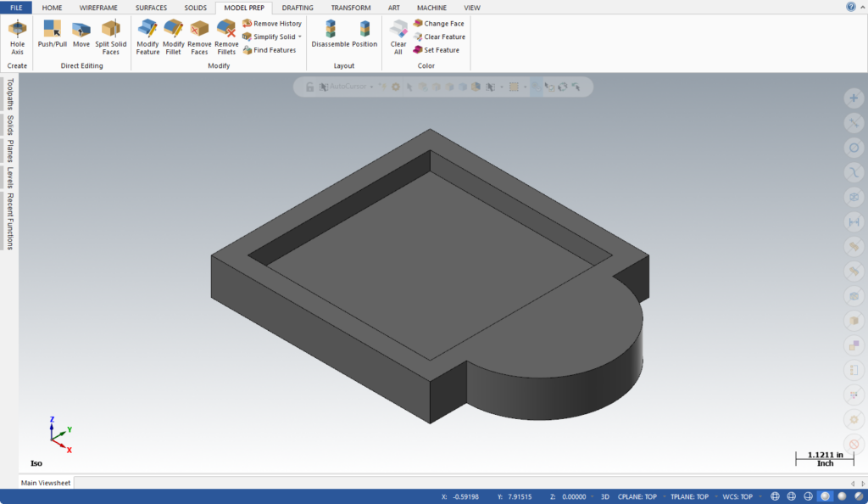Switch to the SOLIDS ribbon tab
The image size is (868, 504).
(196, 8)
